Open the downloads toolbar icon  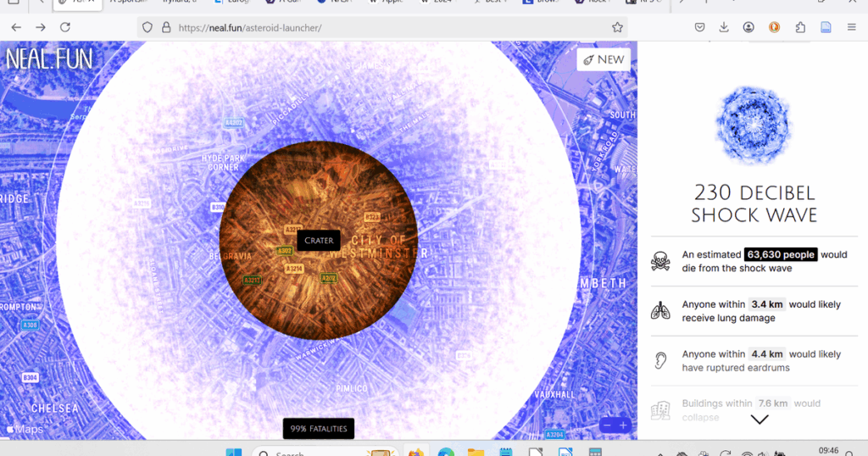tap(724, 27)
